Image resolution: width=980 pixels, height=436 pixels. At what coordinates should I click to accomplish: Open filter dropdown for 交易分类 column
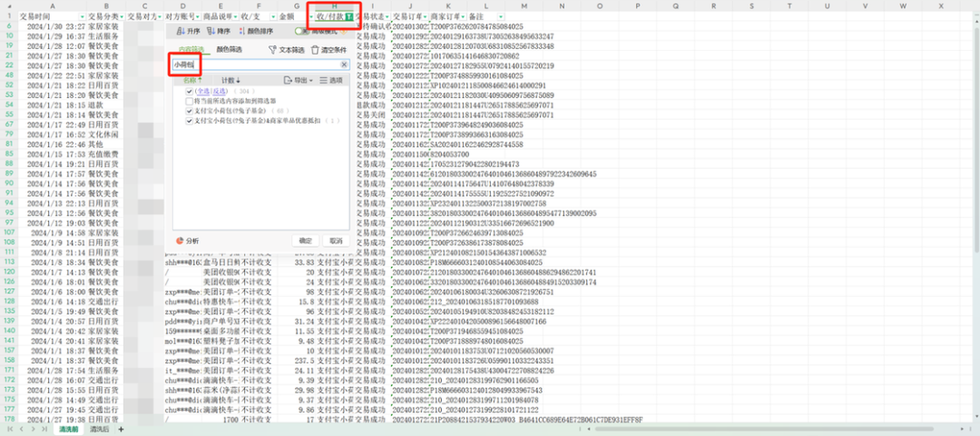(121, 16)
